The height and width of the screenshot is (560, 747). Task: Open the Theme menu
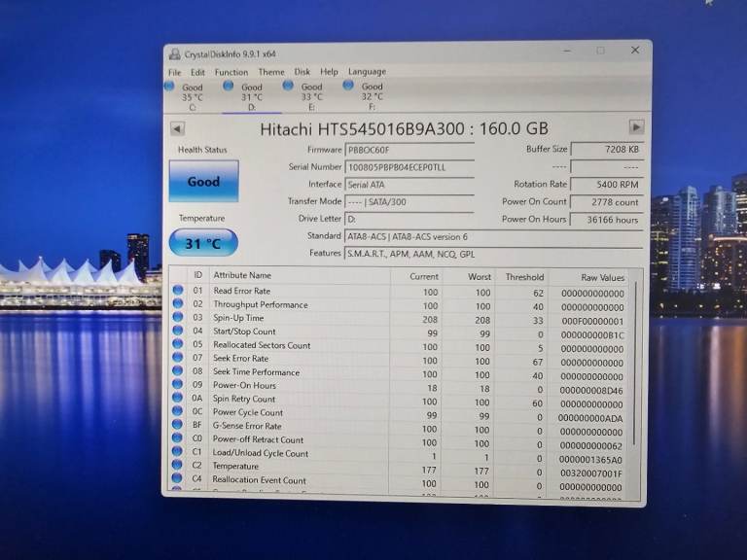pos(271,72)
